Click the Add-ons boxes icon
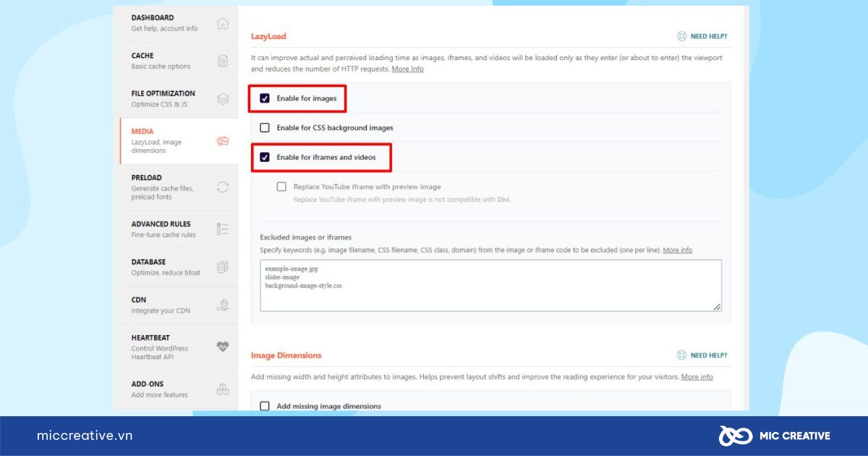 pos(223,389)
